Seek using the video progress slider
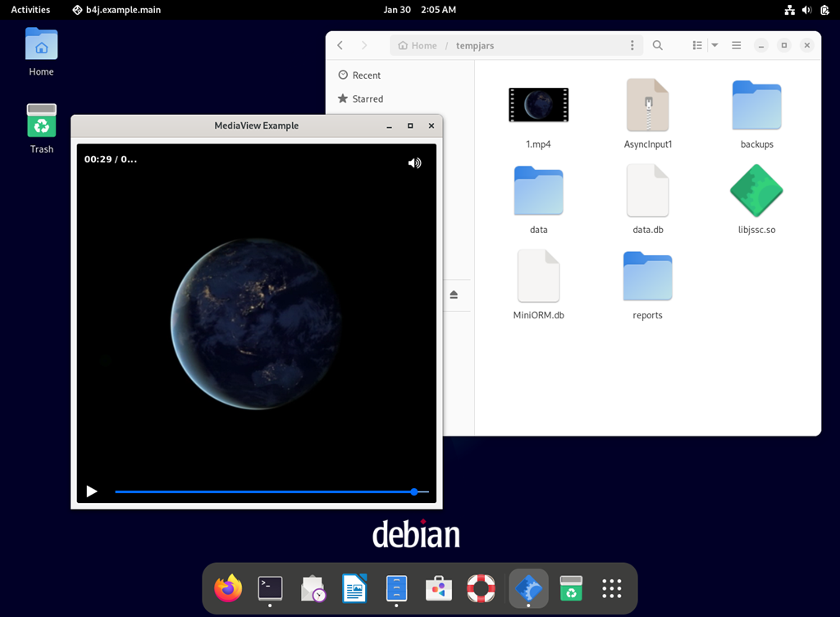 (x=271, y=491)
